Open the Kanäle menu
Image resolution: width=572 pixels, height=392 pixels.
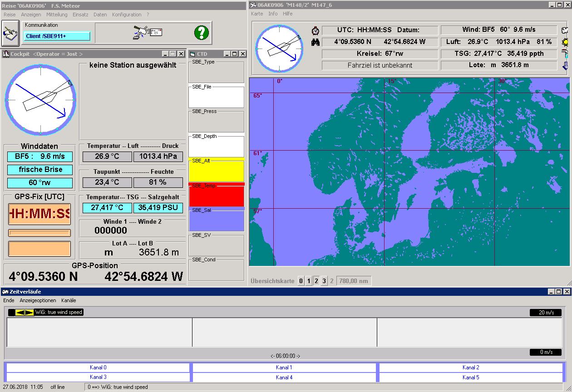[69, 300]
